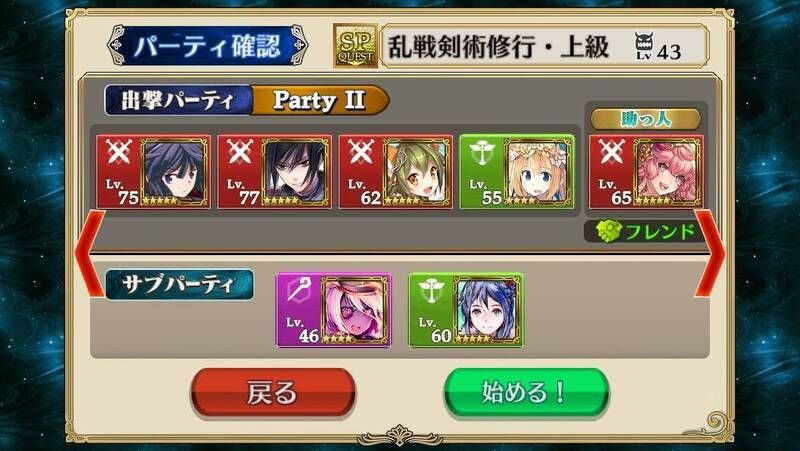Image resolution: width=800 pixels, height=451 pixels.
Task: Click the SP QUEST badge icon
Action: point(356,46)
